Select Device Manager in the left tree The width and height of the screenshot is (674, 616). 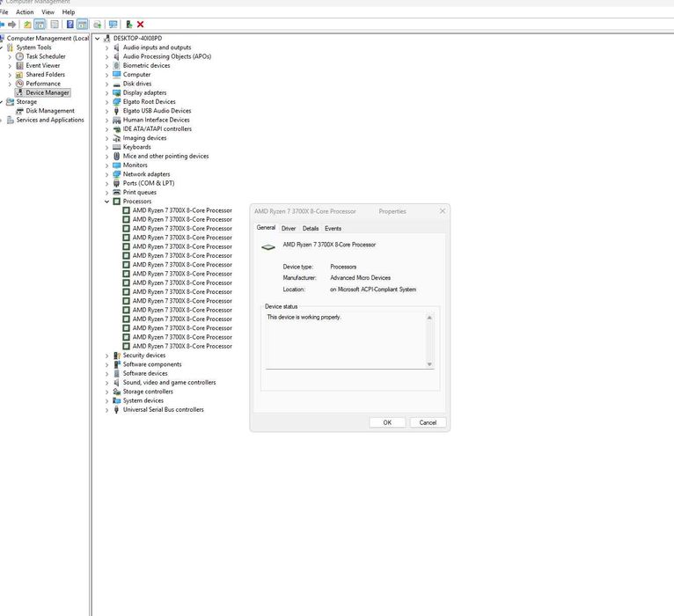(x=48, y=92)
